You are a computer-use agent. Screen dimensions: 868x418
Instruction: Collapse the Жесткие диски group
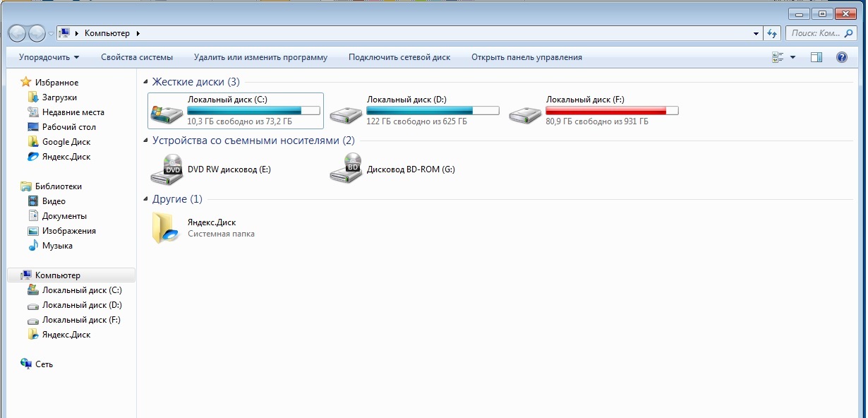pos(146,82)
